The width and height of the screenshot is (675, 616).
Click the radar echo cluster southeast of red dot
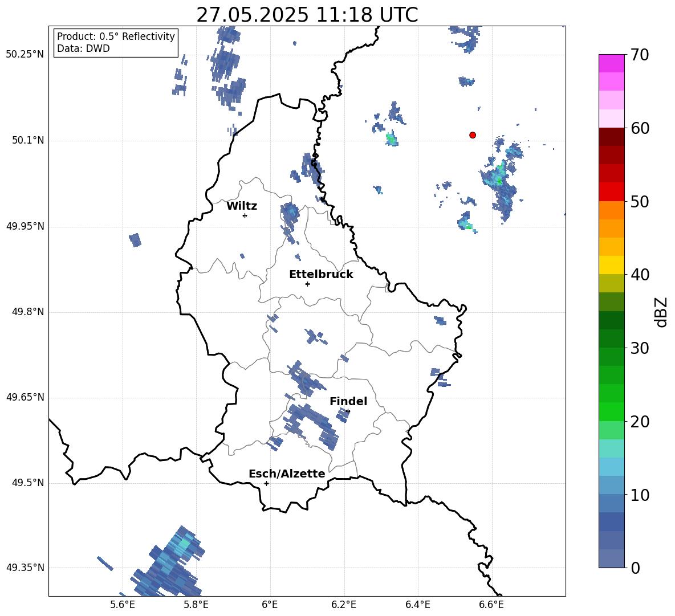(502, 181)
